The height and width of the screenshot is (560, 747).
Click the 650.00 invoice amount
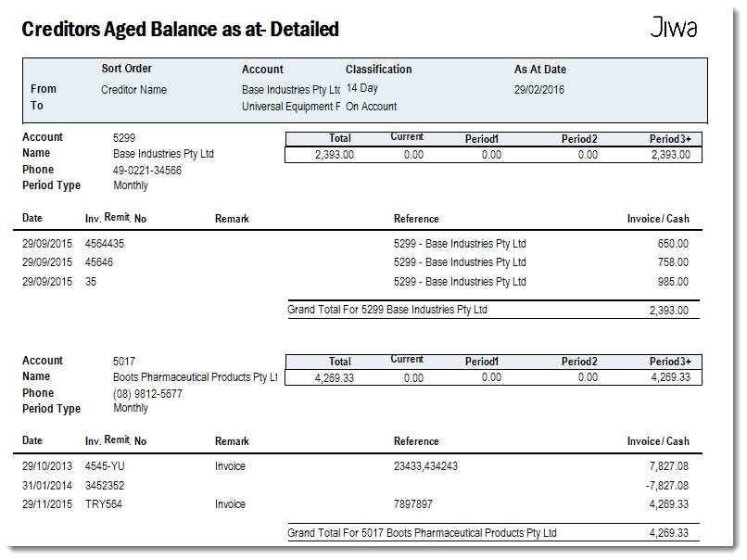(673, 244)
